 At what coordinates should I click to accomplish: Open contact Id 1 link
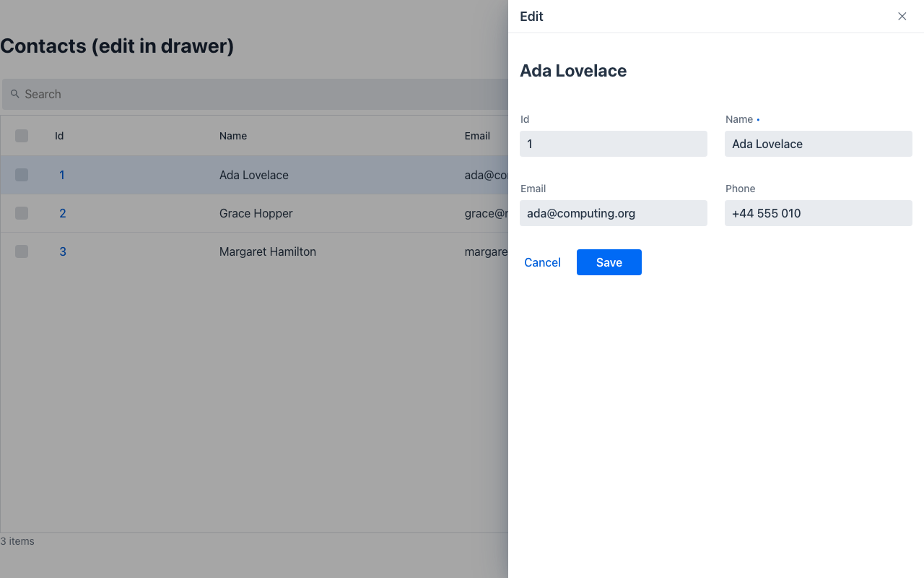[x=62, y=175]
